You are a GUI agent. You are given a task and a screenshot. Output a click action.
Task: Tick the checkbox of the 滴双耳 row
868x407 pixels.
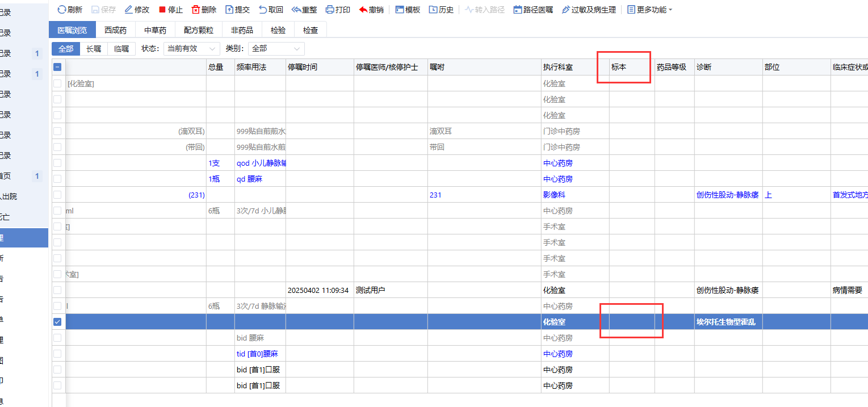[57, 131]
